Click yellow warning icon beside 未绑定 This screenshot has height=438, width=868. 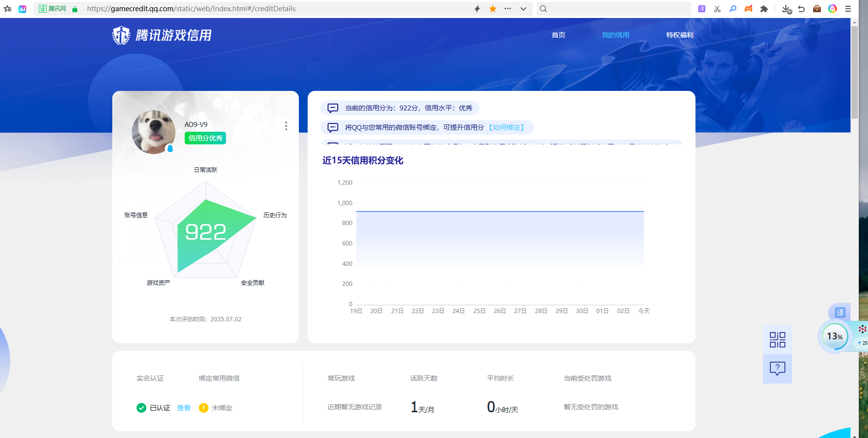click(x=204, y=408)
